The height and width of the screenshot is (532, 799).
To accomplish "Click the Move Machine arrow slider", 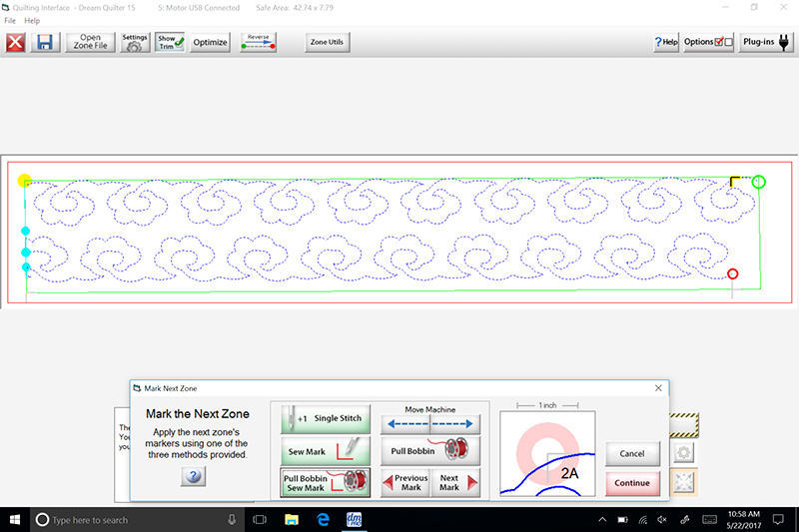I will tap(430, 423).
